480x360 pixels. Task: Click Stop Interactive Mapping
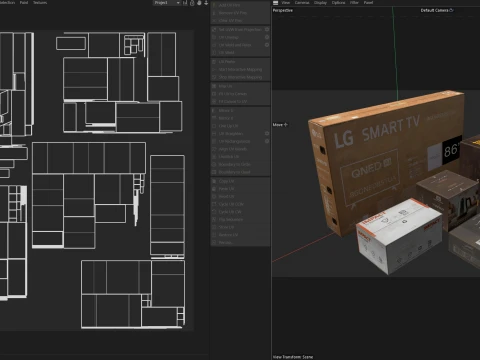tap(240, 77)
